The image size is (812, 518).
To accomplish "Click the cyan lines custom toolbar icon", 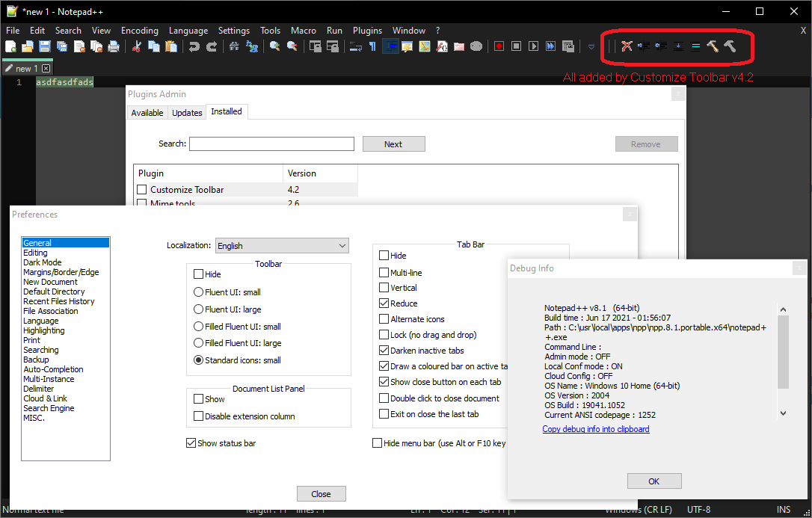I will coord(696,46).
